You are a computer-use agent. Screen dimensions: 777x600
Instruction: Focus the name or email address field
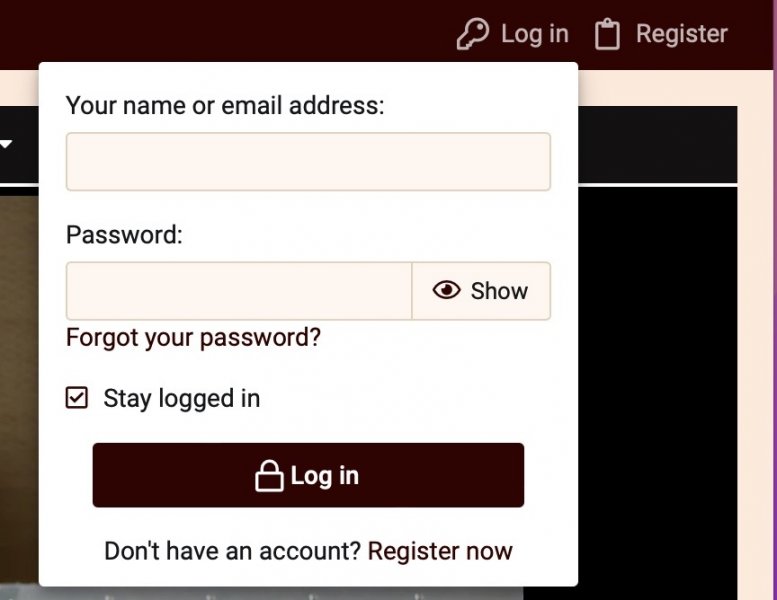click(x=308, y=162)
